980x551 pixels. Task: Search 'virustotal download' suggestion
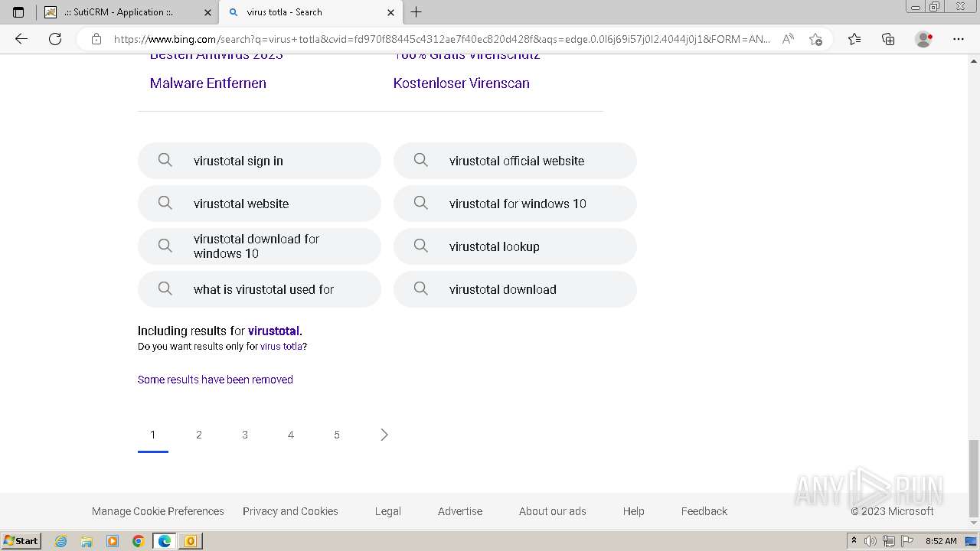tap(515, 289)
